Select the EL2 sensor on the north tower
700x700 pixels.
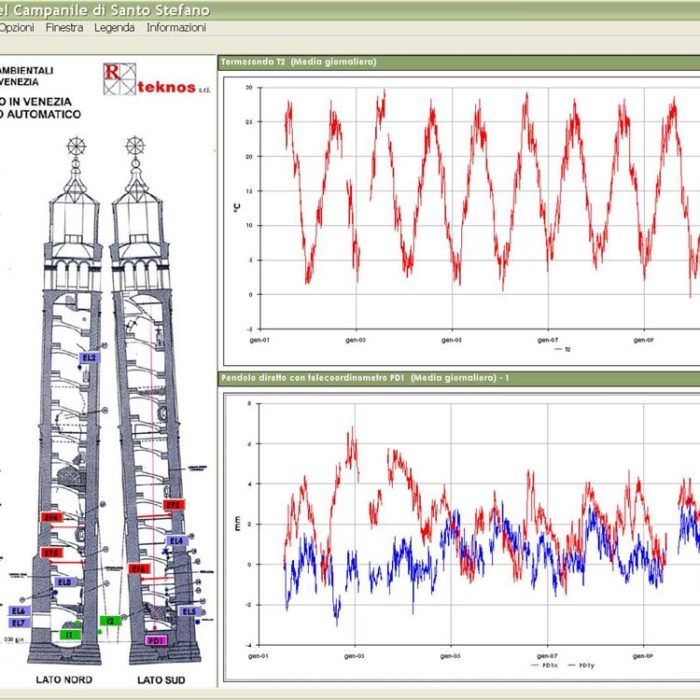pyautogui.click(x=89, y=357)
